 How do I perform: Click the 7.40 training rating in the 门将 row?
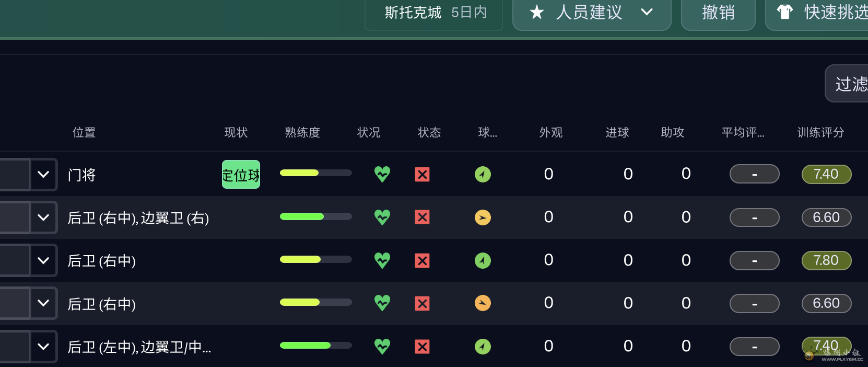coord(826,174)
